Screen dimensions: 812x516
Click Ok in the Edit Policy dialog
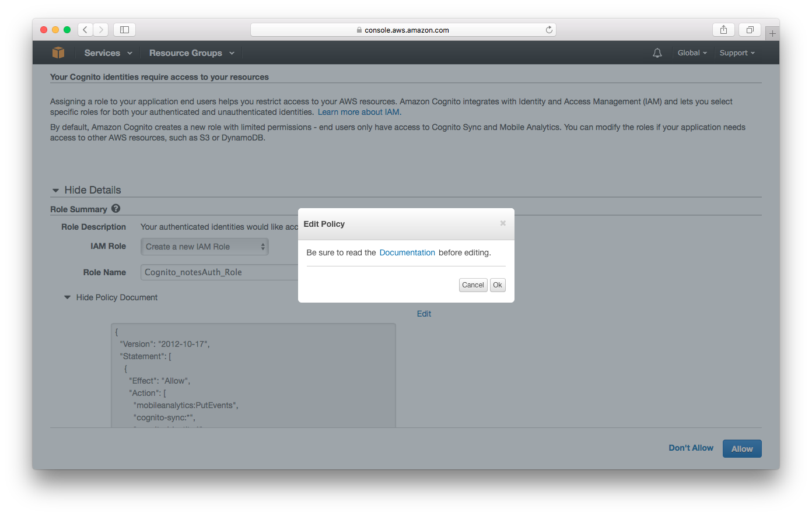click(498, 285)
